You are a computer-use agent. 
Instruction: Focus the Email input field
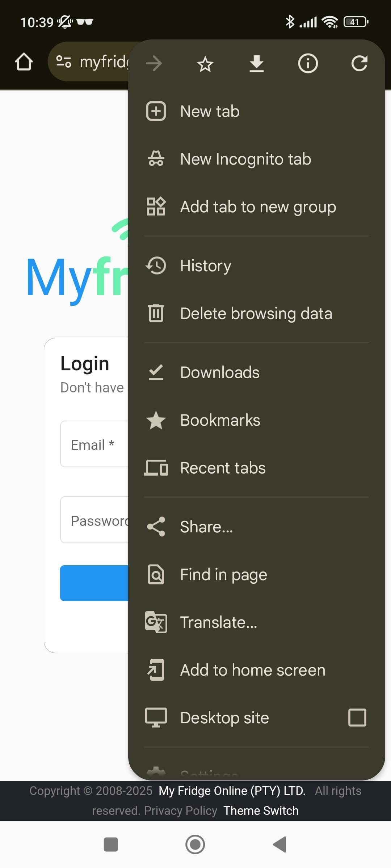94,444
